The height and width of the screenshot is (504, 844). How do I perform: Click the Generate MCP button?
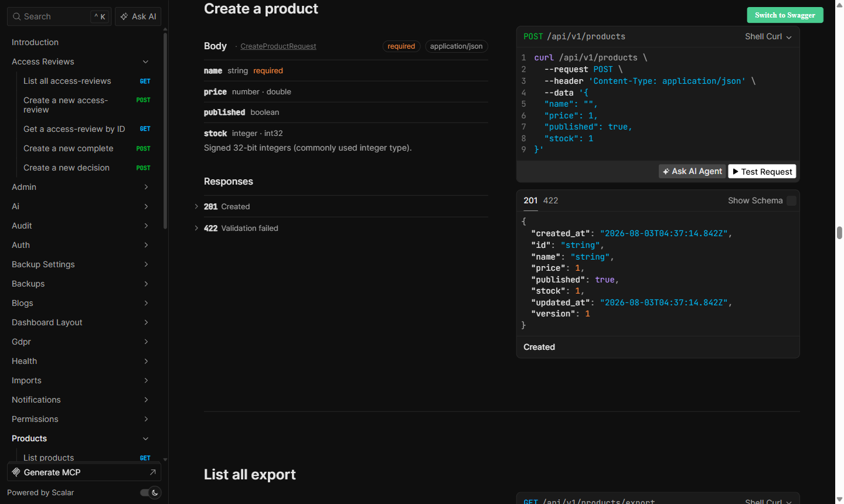(x=84, y=472)
